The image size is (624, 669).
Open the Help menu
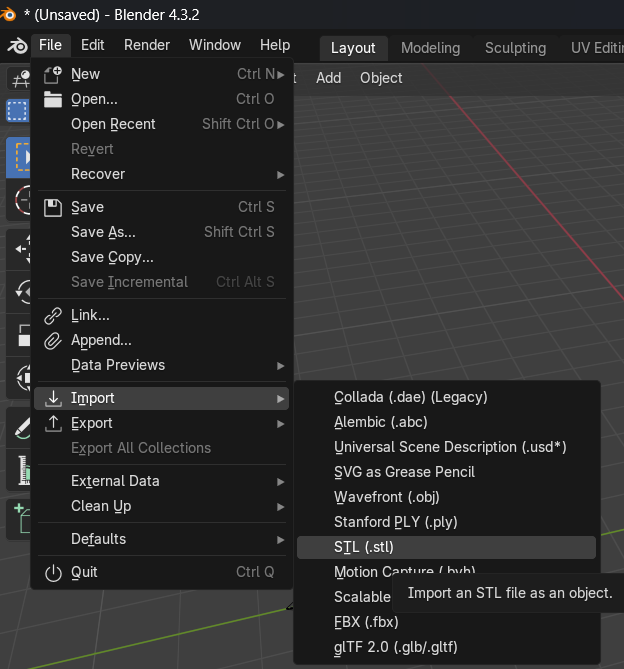point(275,45)
